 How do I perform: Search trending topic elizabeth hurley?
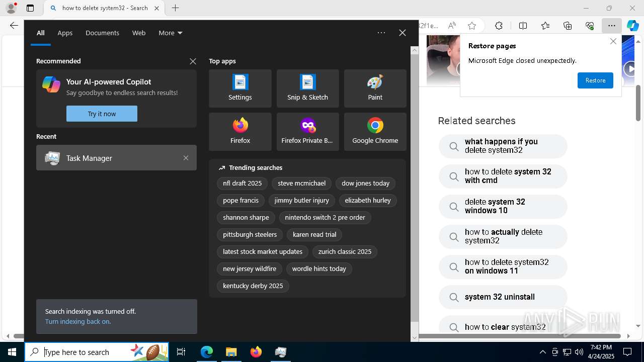coord(368,200)
